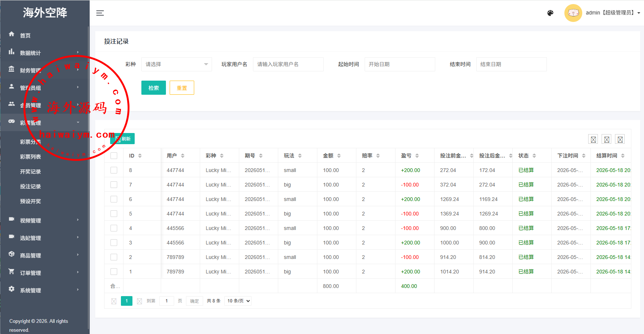Open the 彩种 请选择 dropdown
The width and height of the screenshot is (644, 334).
click(x=177, y=64)
